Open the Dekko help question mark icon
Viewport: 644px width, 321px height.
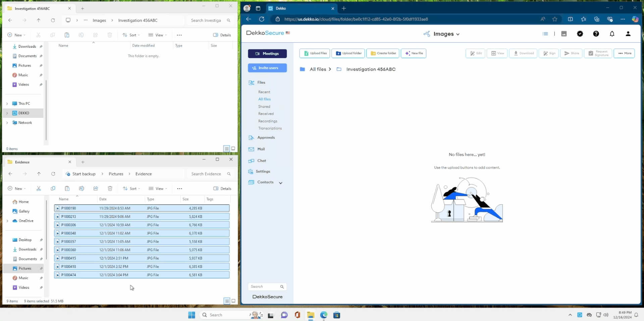pyautogui.click(x=596, y=34)
